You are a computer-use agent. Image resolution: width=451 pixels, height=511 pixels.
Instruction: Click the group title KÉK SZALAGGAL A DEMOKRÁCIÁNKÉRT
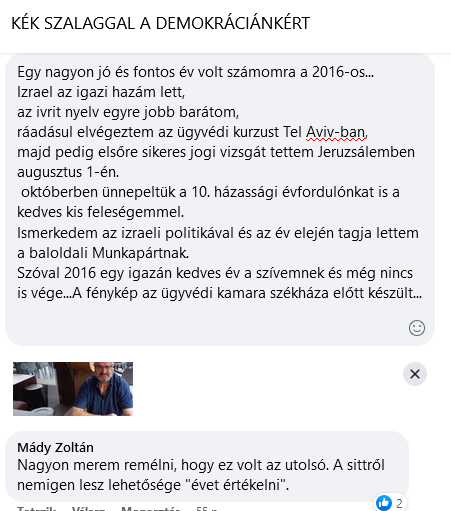(x=160, y=23)
